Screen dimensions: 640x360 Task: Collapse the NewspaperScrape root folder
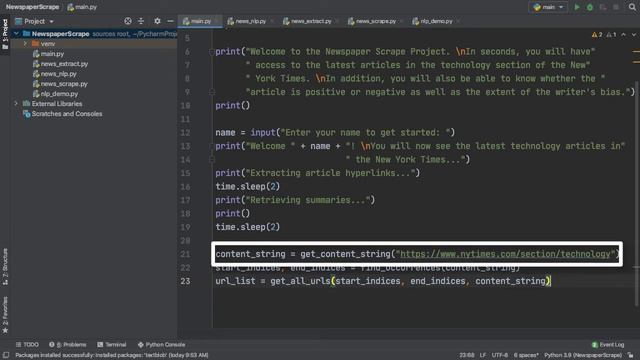click(x=16, y=33)
